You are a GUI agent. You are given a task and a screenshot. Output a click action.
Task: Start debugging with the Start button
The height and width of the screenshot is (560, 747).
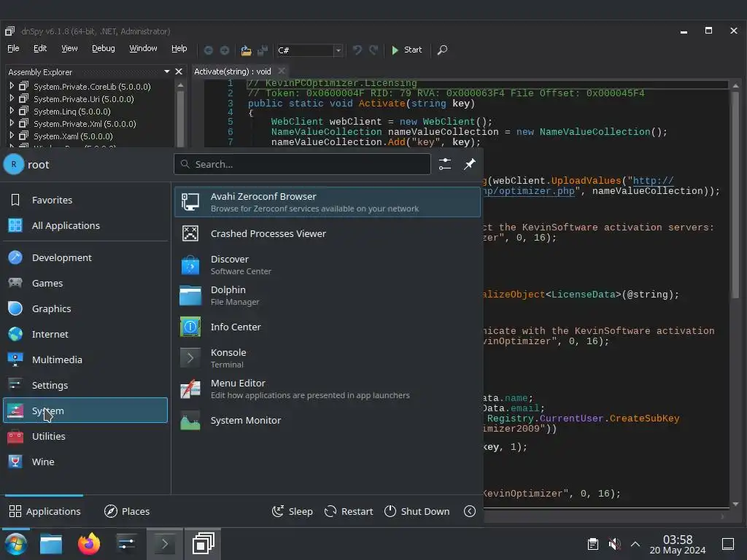[x=406, y=50]
